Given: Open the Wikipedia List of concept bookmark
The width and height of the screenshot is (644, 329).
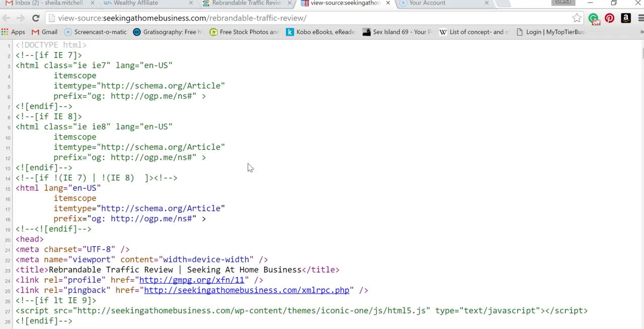Looking at the screenshot, I should tap(474, 32).
